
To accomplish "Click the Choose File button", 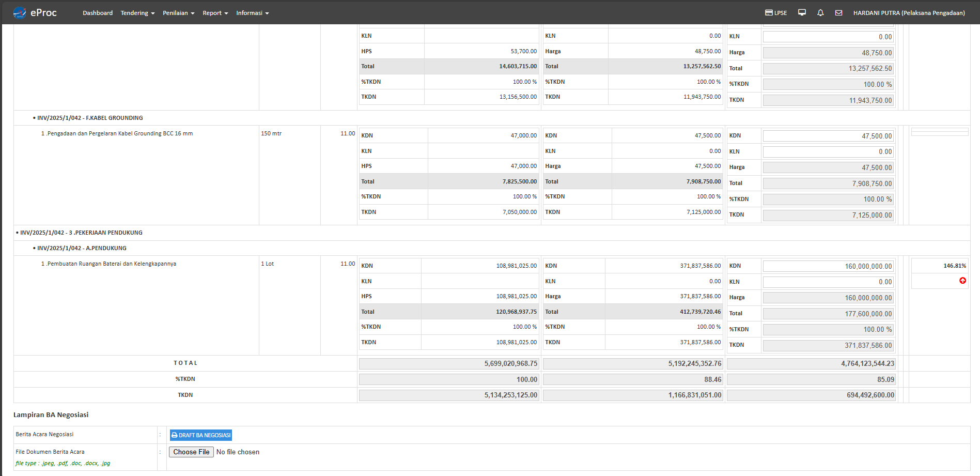I will pyautogui.click(x=191, y=452).
